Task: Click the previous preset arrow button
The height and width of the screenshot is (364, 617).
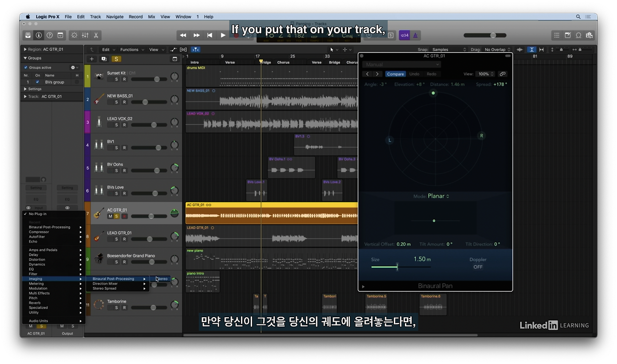Action: pos(368,74)
